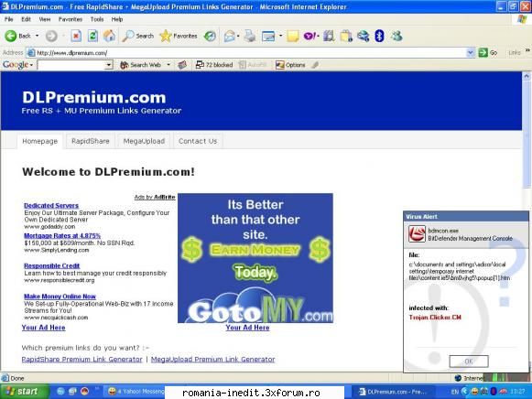532x399 pixels.
Task: Open the Edit menu
Action: click(26, 19)
